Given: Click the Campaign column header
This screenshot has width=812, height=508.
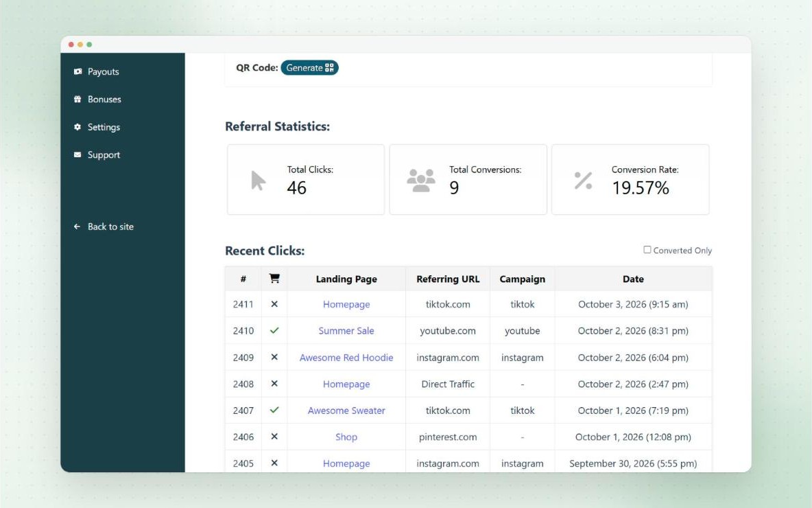Looking at the screenshot, I should (x=523, y=279).
